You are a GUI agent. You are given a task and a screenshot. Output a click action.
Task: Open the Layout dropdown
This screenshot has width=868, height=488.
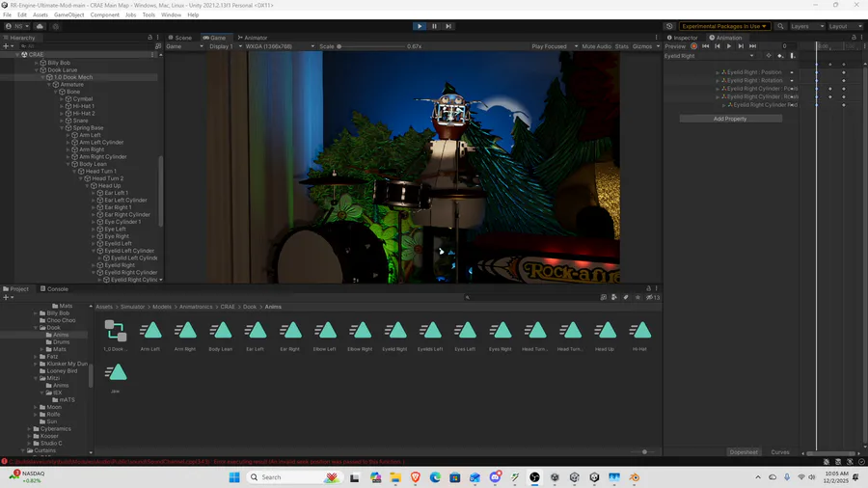click(x=845, y=26)
